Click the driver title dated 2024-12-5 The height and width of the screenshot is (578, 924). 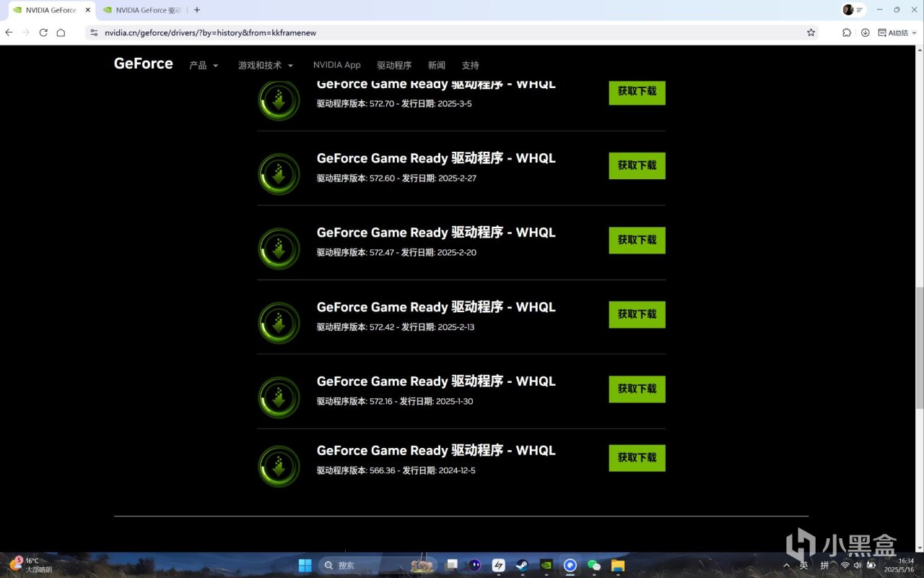point(436,451)
